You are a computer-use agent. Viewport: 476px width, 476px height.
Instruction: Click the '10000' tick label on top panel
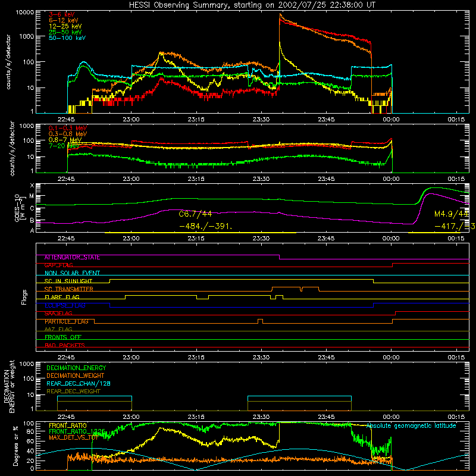[24, 12]
